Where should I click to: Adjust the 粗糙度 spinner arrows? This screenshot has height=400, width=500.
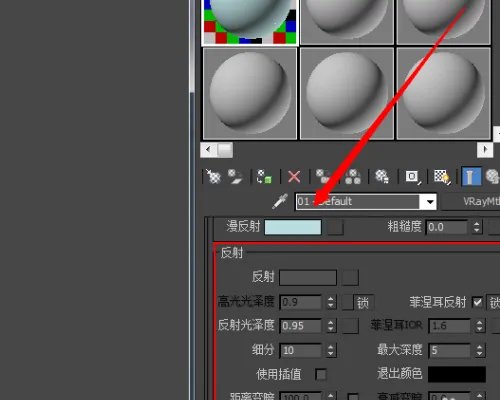(x=477, y=227)
